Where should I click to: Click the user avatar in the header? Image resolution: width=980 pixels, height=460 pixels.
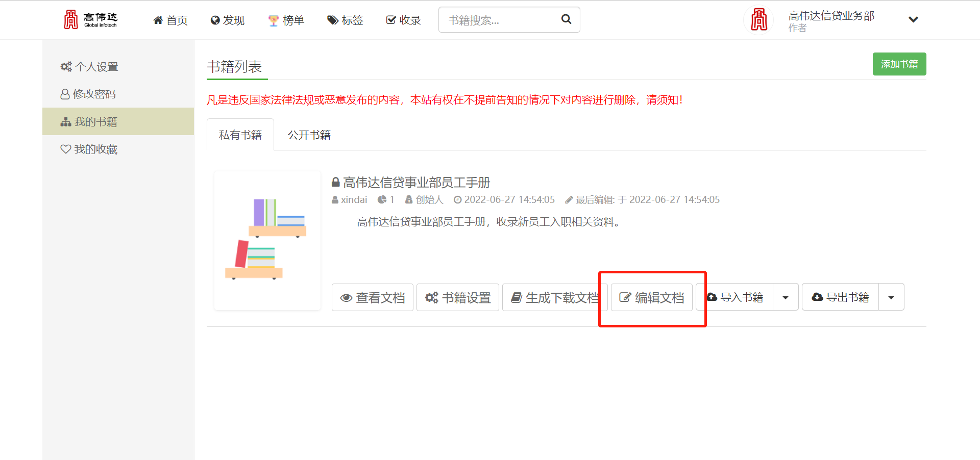758,20
